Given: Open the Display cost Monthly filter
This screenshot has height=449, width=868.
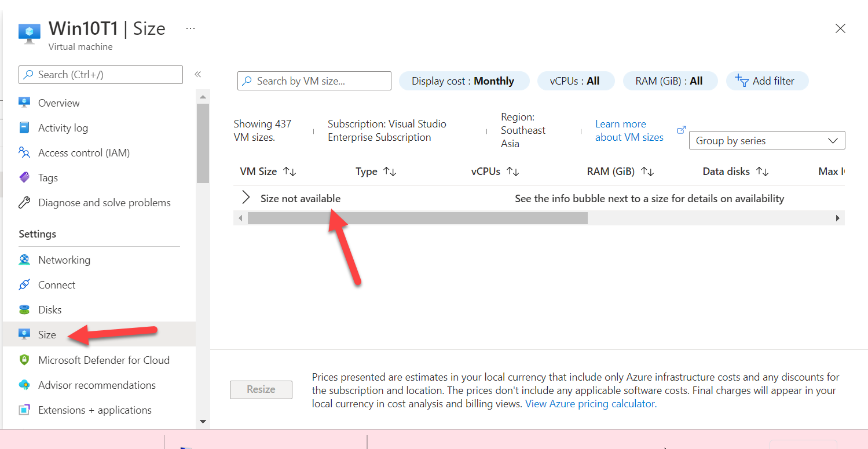Looking at the screenshot, I should click(x=464, y=81).
